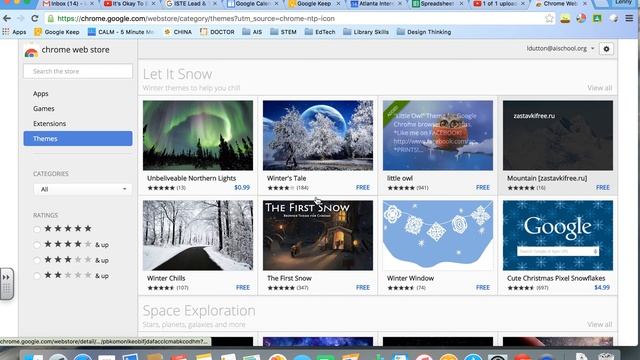Select the 5 stars rating filter
Screen dimensions: 640x360
pos(37,229)
